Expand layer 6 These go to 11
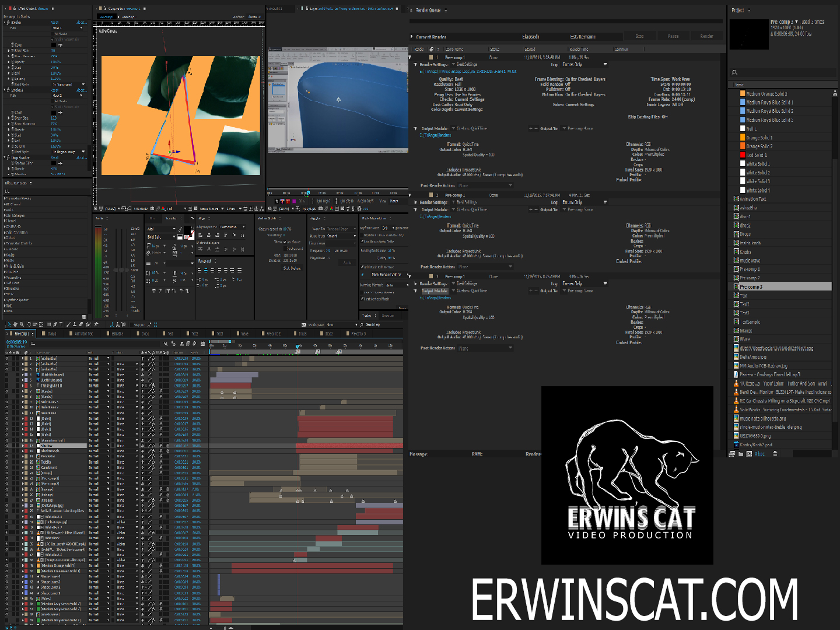 tap(22, 386)
